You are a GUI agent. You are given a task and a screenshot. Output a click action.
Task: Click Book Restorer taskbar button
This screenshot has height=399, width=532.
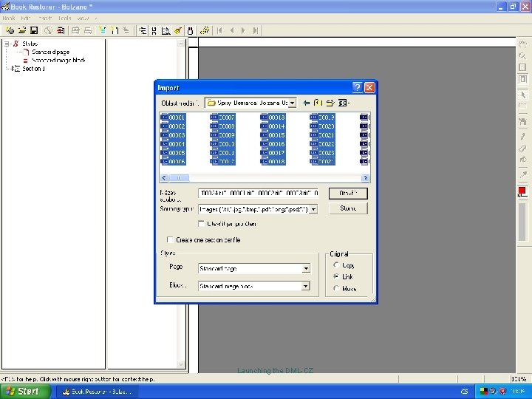click(97, 392)
